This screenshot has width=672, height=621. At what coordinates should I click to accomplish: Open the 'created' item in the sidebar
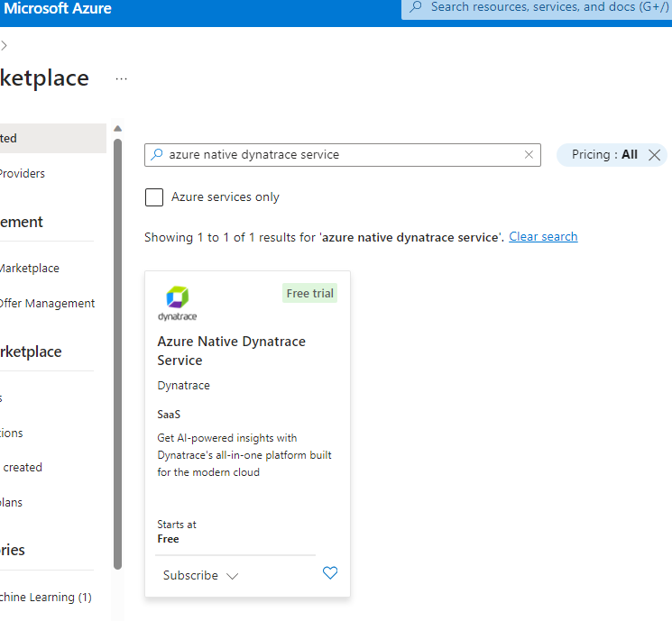point(23,467)
